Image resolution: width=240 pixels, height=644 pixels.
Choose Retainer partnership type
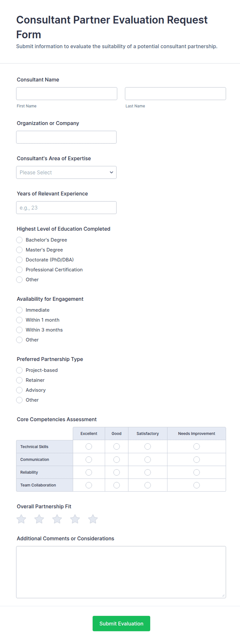[19, 380]
